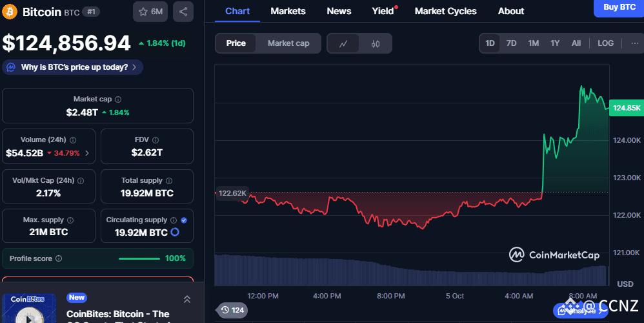Click the Profile score info icon
644x323 pixels.
[x=59, y=258]
